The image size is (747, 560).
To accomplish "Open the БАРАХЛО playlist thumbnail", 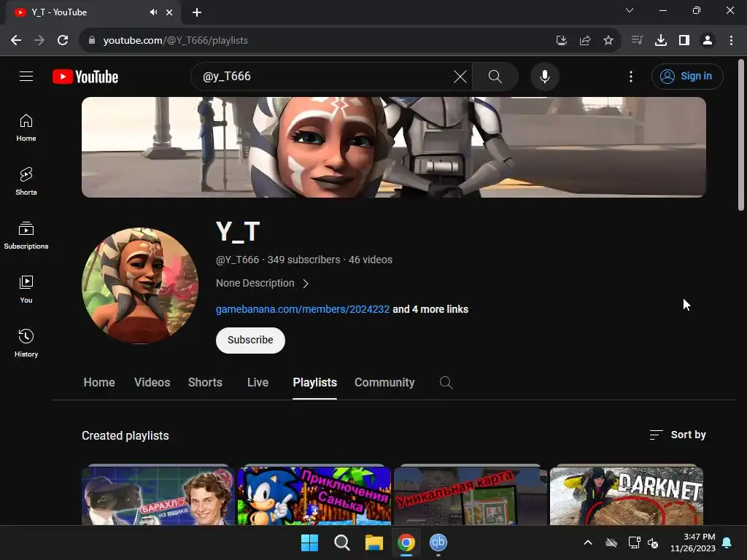I will pyautogui.click(x=158, y=495).
